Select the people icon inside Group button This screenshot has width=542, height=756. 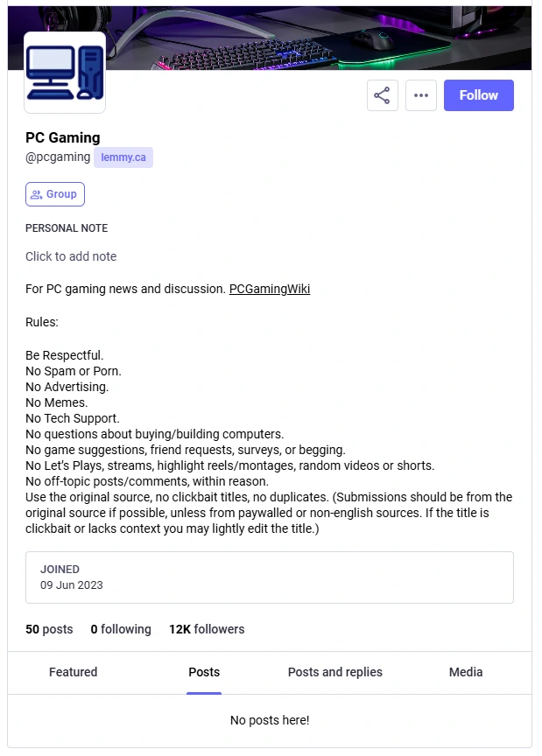tap(35, 193)
